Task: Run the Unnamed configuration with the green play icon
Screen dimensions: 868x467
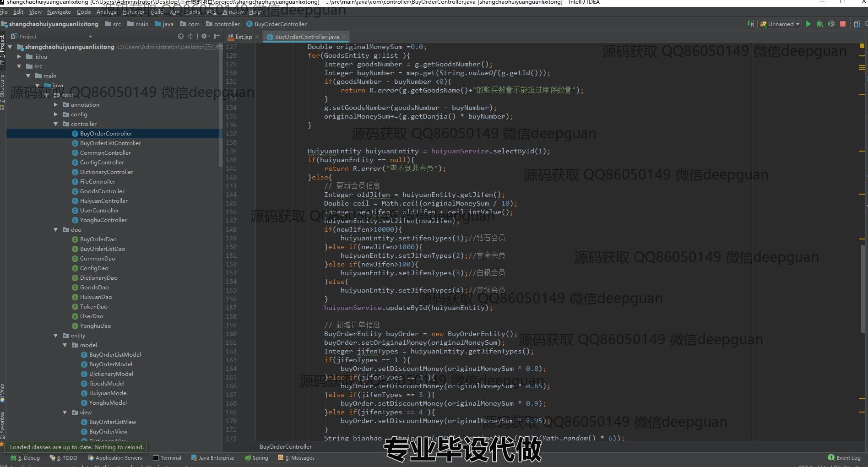Action: pyautogui.click(x=808, y=24)
